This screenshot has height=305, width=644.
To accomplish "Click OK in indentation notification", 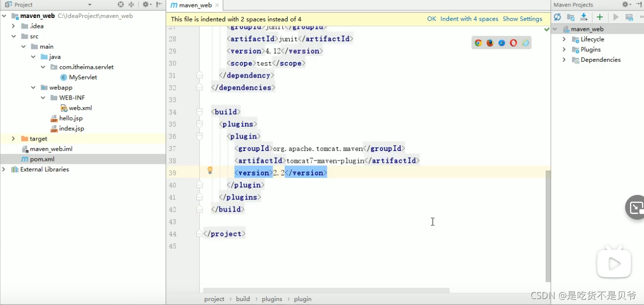I will [431, 19].
